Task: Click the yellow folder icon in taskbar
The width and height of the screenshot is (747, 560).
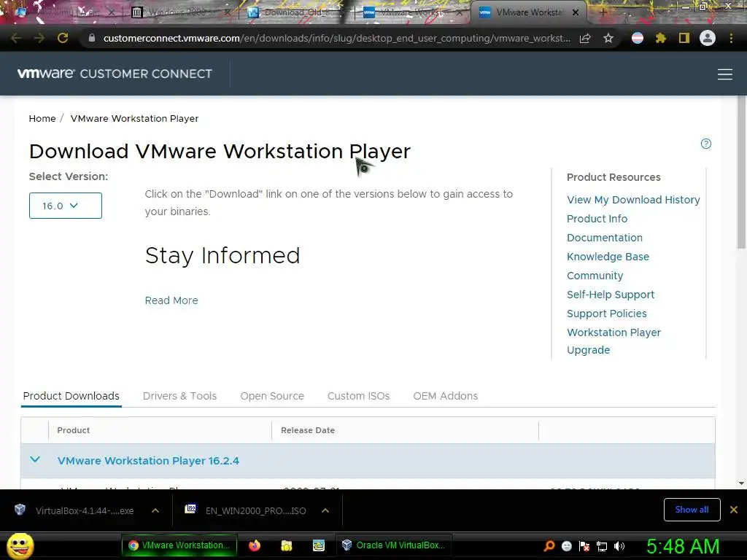Action: click(x=287, y=545)
